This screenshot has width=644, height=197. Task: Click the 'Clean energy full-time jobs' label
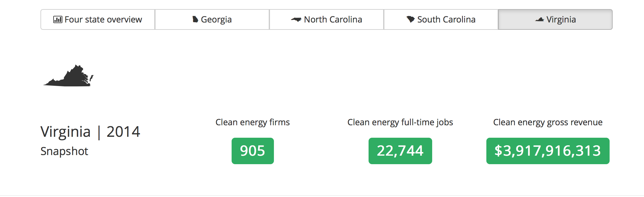(400, 122)
